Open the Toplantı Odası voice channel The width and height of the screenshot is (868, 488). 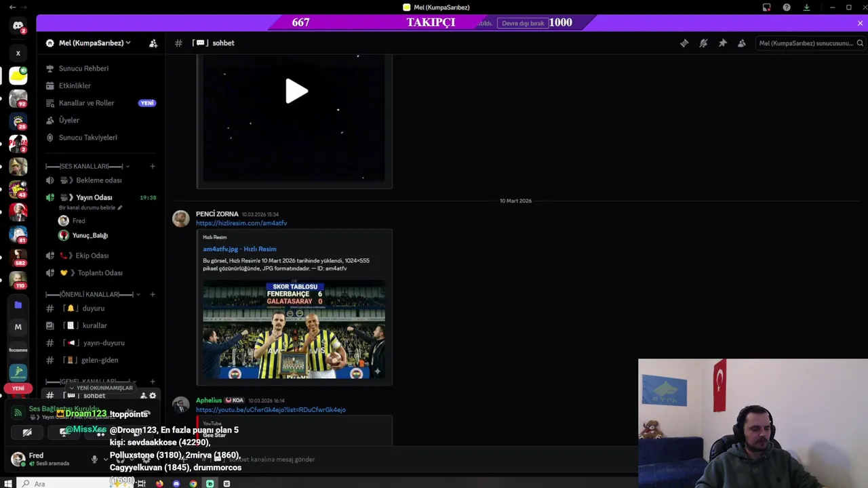[100, 272]
